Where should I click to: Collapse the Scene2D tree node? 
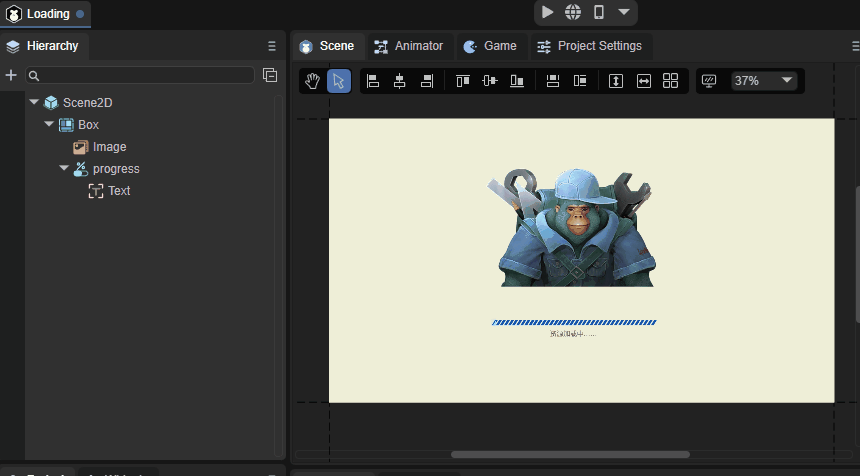pos(34,102)
